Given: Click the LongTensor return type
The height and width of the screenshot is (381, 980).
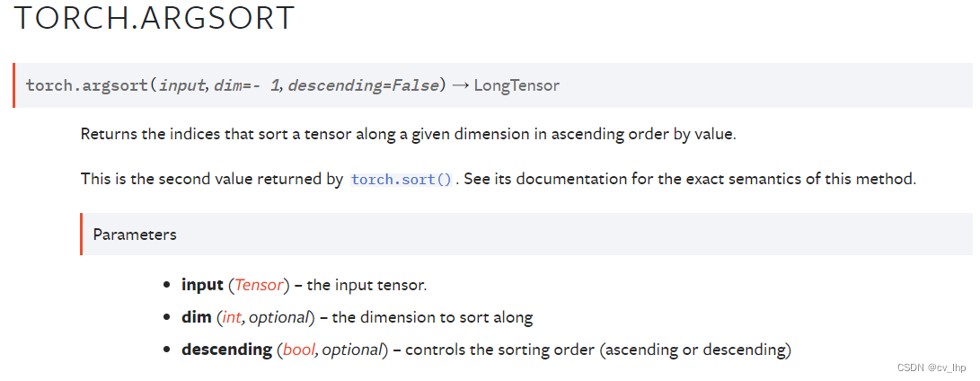Looking at the screenshot, I should [516, 85].
